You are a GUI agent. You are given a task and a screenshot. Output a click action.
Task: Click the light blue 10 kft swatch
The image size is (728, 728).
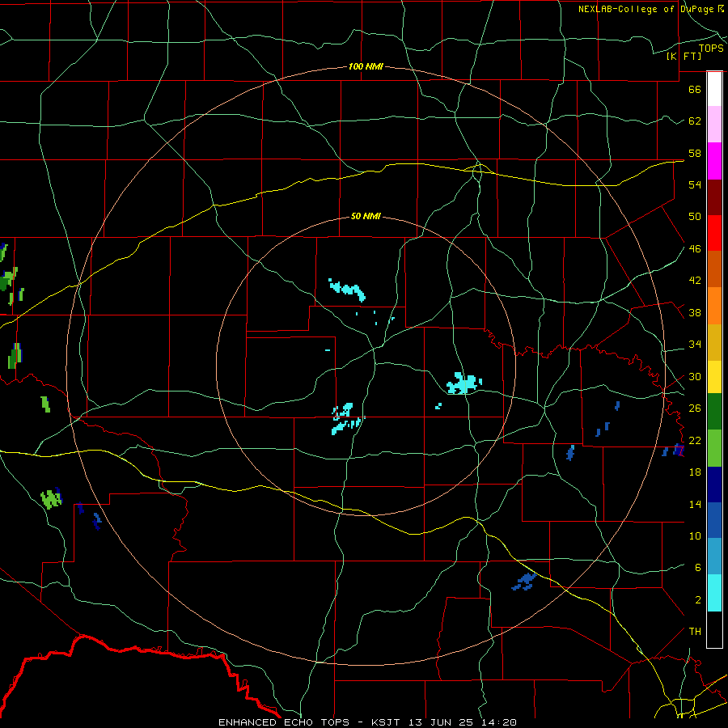(714, 557)
